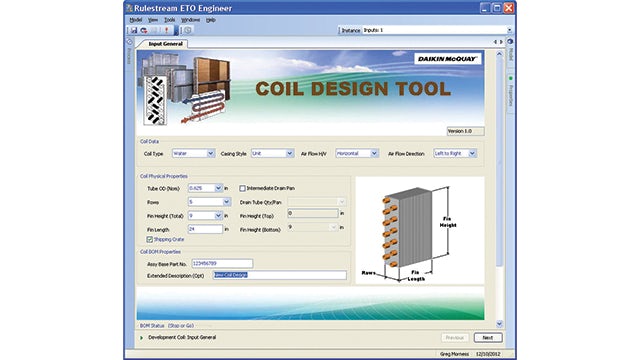The height and width of the screenshot is (360, 640).
Task: Click the Model side panel icon
Action: [x=510, y=42]
